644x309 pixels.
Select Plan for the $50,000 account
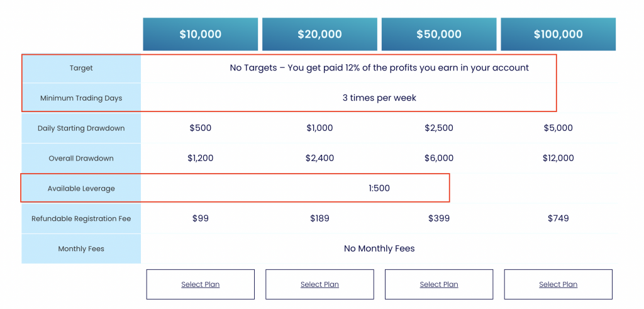tap(438, 284)
